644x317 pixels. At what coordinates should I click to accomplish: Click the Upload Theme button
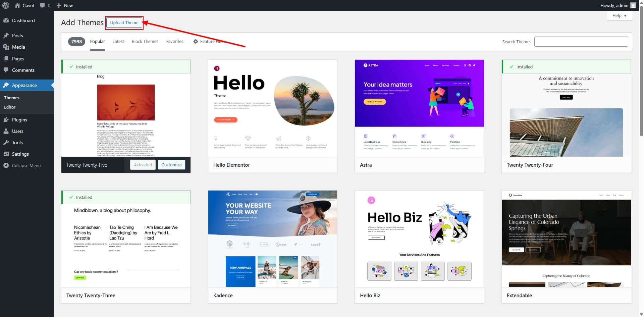(124, 23)
